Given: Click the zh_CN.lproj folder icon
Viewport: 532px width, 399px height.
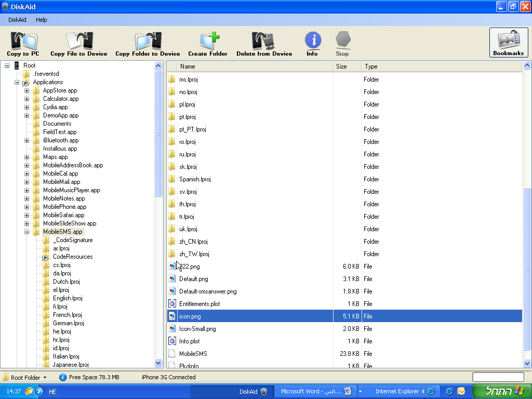Looking at the screenshot, I should 172,242.
